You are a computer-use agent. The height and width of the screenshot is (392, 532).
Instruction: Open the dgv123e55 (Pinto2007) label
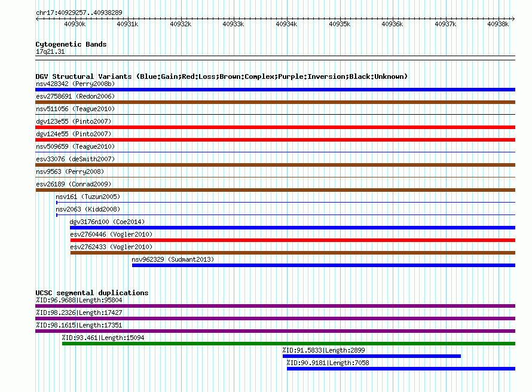tap(74, 121)
